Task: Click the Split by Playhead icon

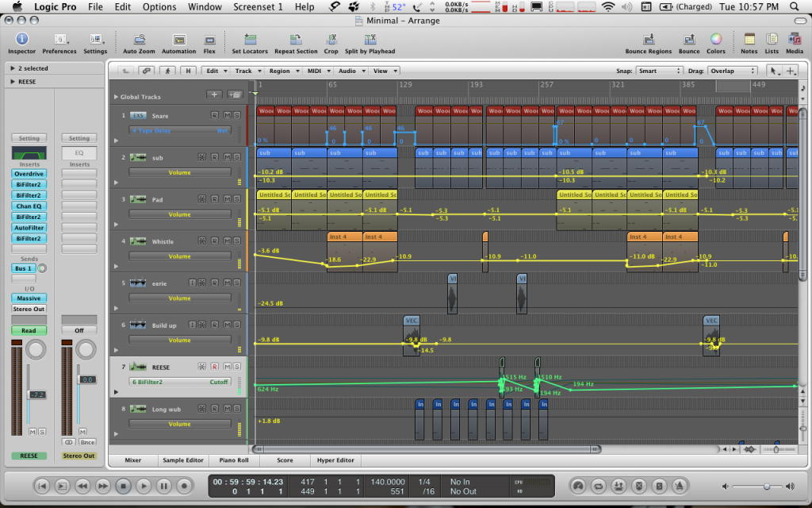Action: pos(370,40)
